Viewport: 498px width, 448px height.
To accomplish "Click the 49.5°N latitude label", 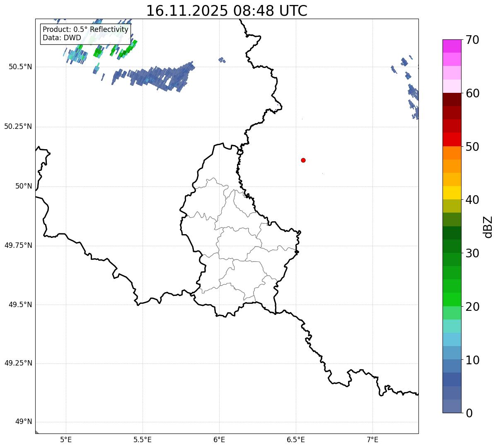I will pos(20,305).
